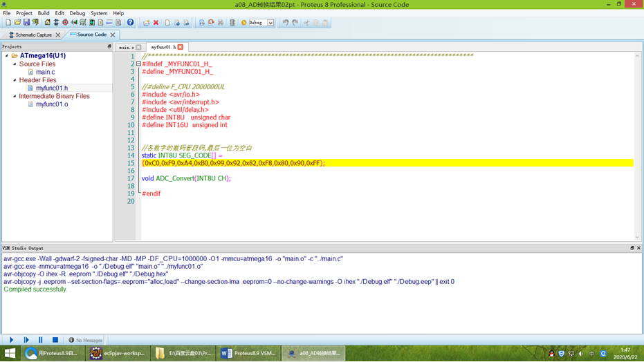
Task: Close the VSM Studio Output panel
Action: (638, 248)
